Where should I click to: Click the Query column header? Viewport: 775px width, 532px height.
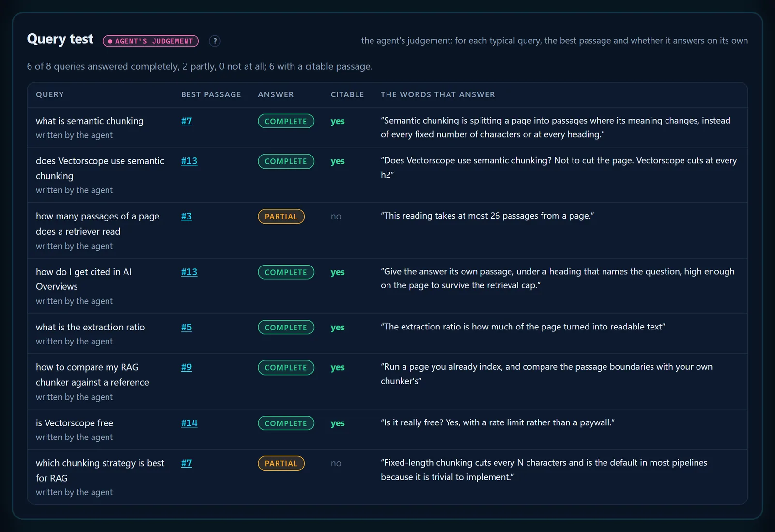[x=50, y=94]
